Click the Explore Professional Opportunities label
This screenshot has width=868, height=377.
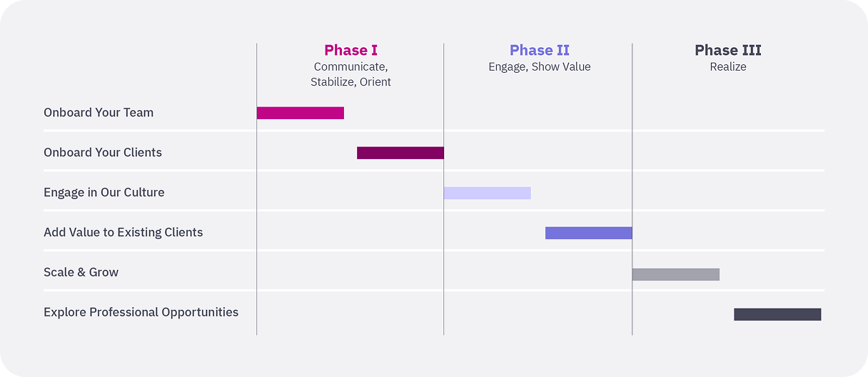(141, 312)
